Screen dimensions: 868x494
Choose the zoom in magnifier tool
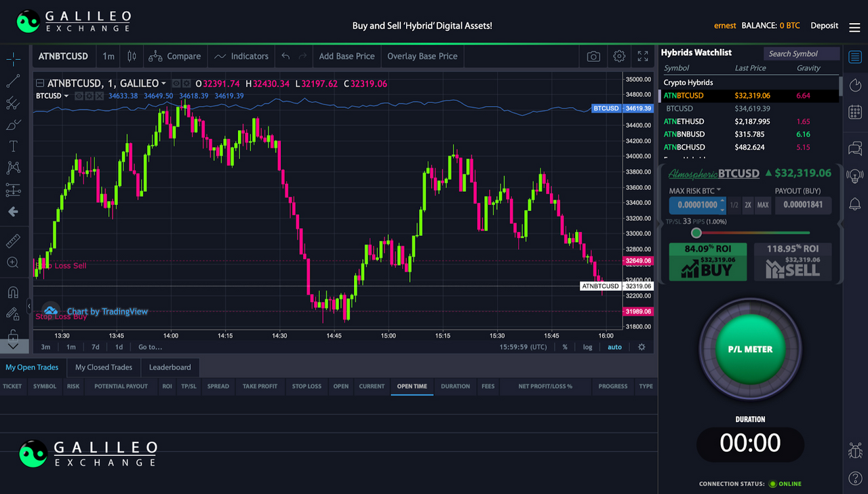click(13, 263)
